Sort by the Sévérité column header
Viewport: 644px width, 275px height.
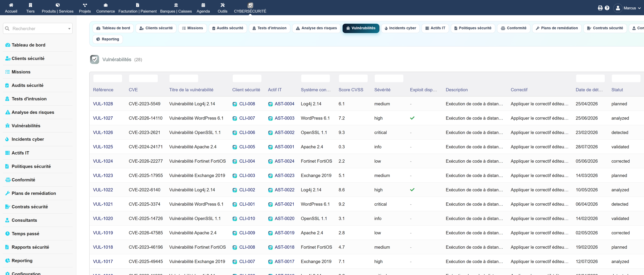point(382,90)
